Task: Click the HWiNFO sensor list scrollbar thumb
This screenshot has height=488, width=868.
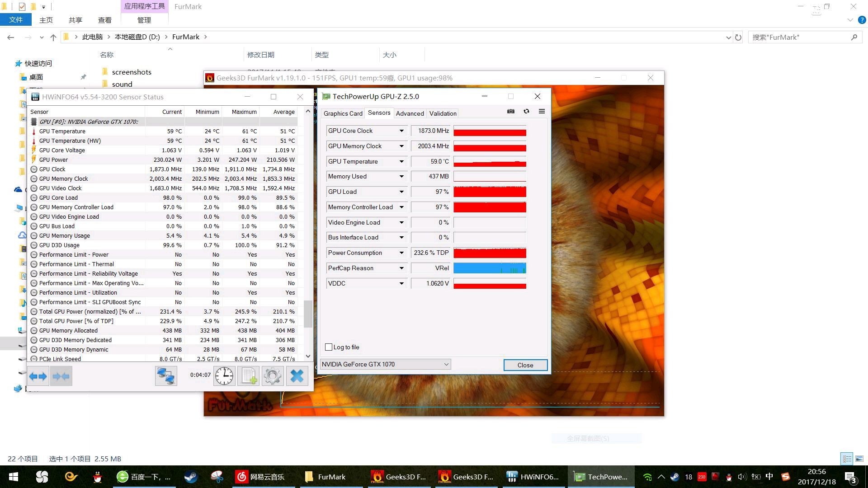Action: (x=308, y=314)
